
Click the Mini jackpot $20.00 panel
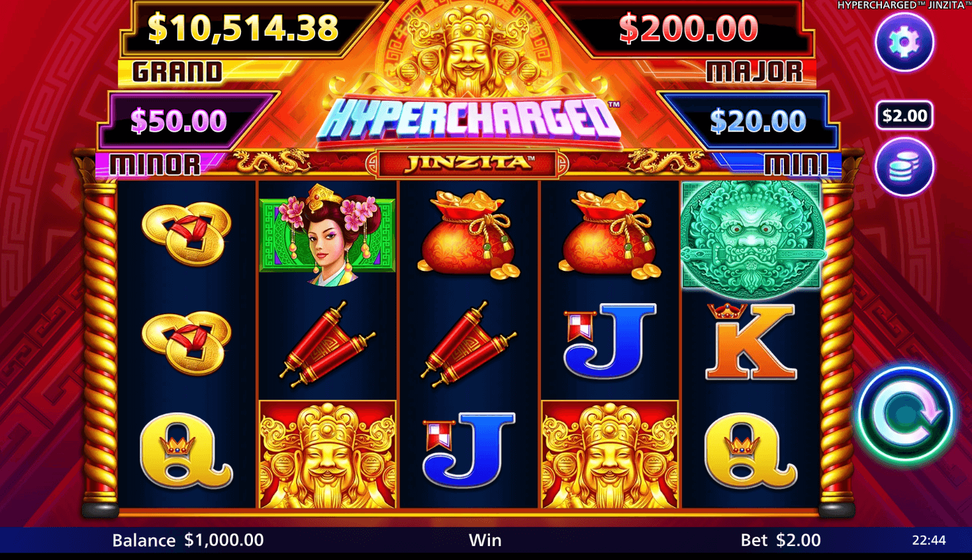(757, 121)
